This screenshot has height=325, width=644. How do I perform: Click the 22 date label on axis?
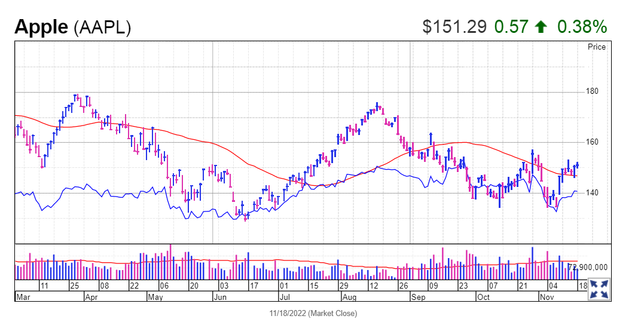135,286
